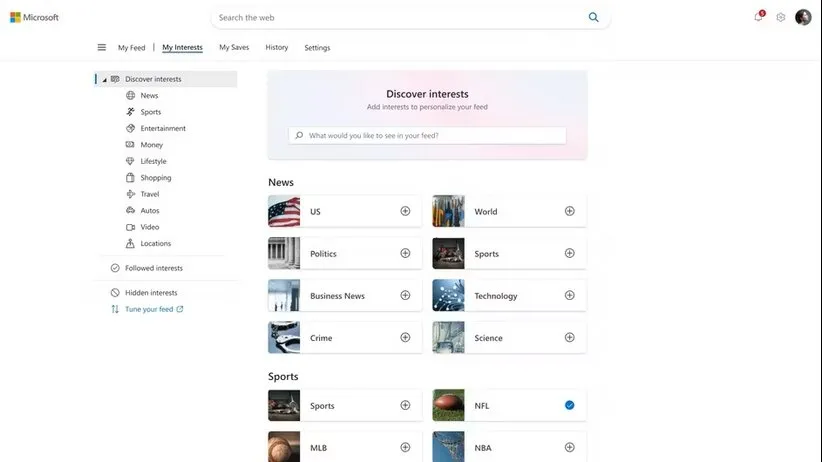Open the Tune your feed link
Image resolution: width=822 pixels, height=462 pixels.
point(149,309)
